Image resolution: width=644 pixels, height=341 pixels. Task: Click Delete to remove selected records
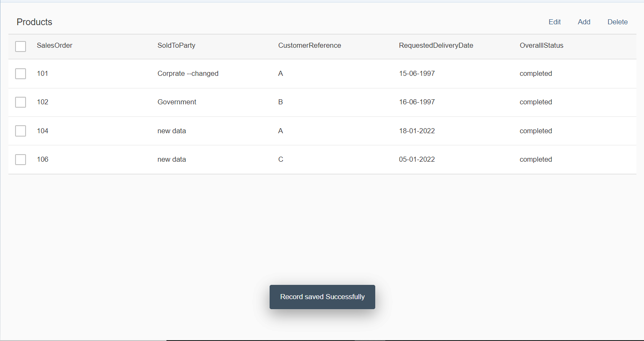click(x=617, y=22)
